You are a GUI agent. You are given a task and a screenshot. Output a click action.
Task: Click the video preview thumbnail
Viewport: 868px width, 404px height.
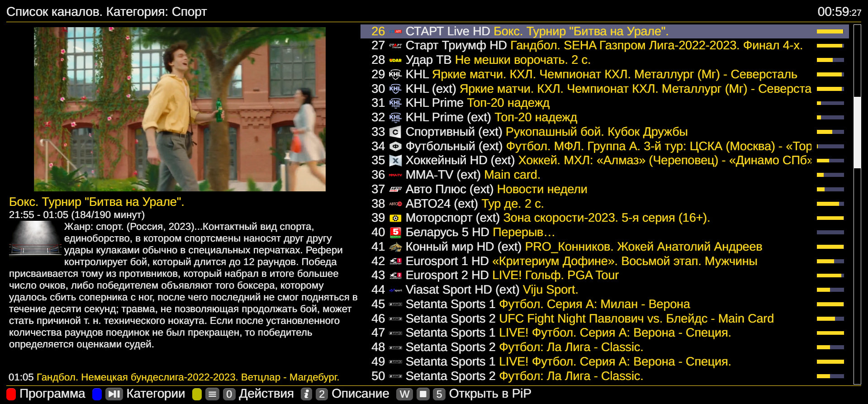[180, 109]
